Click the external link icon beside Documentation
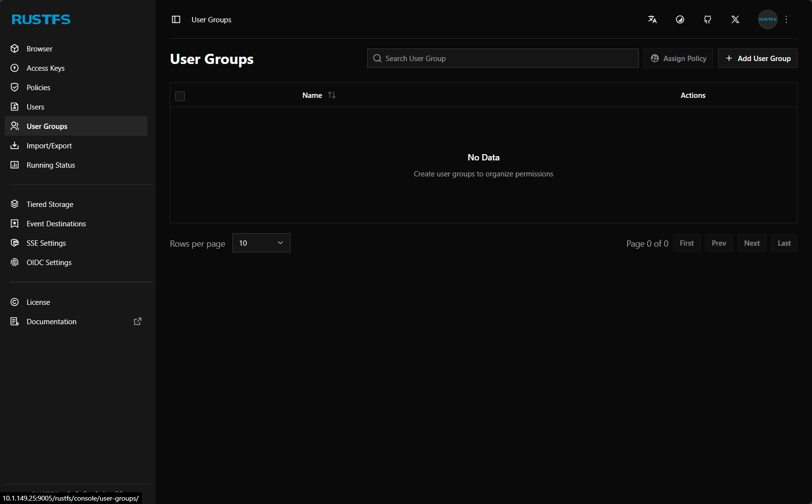Viewport: 812px width, 504px height. tap(138, 321)
